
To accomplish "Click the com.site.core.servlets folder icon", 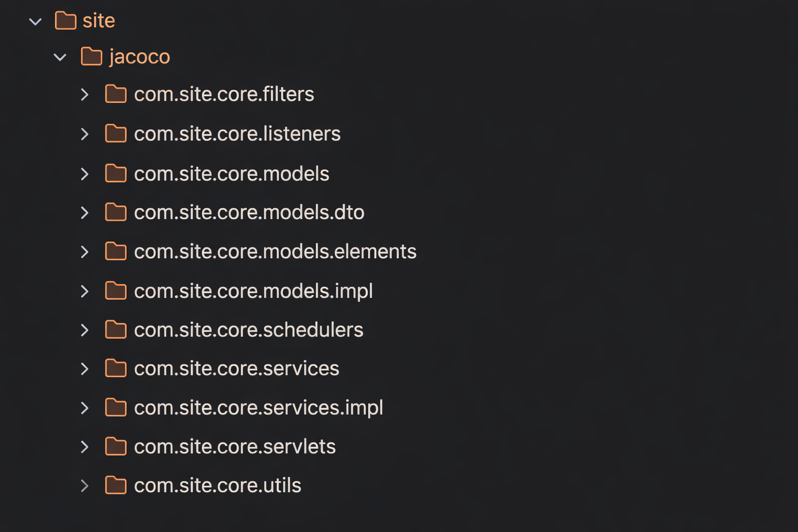I will point(115,447).
